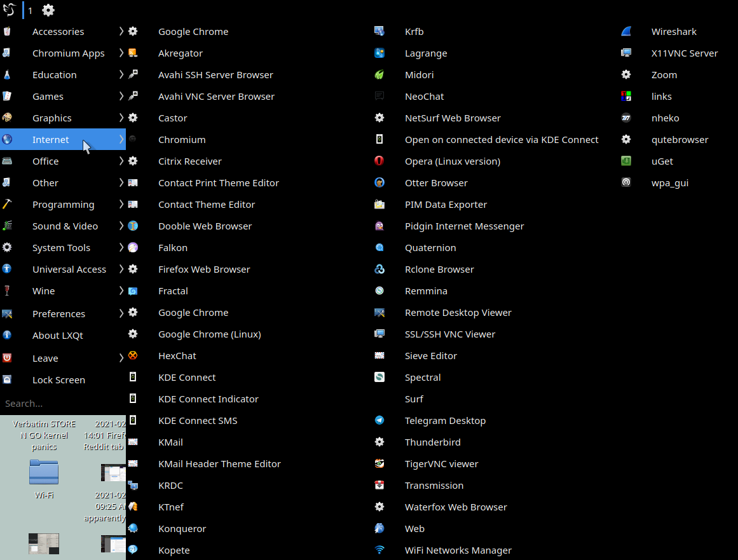Click the Wireshark shark fin icon
Image resolution: width=738 pixels, height=560 pixels.
(x=626, y=32)
